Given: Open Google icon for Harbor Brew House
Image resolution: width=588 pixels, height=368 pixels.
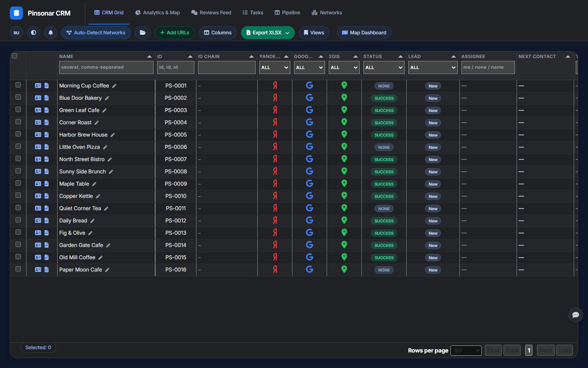Looking at the screenshot, I should click(310, 135).
